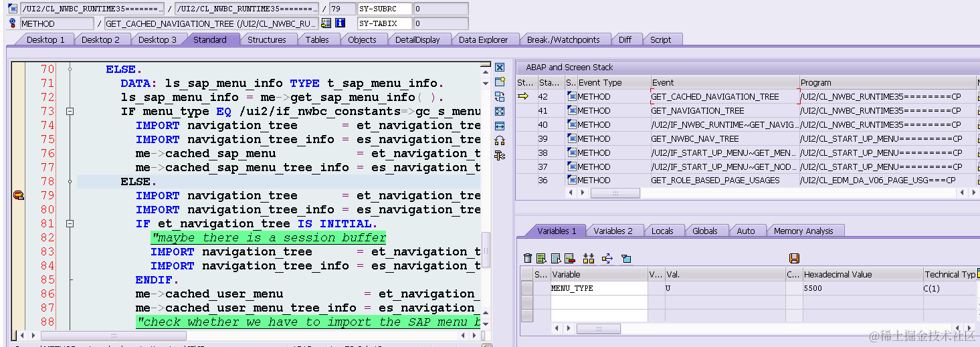Click the yellow boxes with down arrows icon
Viewport: 980px width, 347px height.
tap(589, 259)
